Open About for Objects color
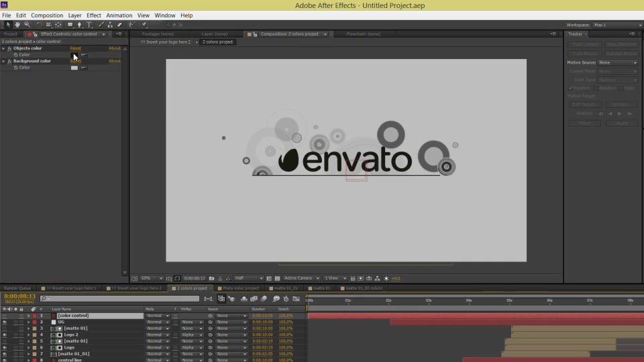This screenshot has height=362, width=644. 115,48
